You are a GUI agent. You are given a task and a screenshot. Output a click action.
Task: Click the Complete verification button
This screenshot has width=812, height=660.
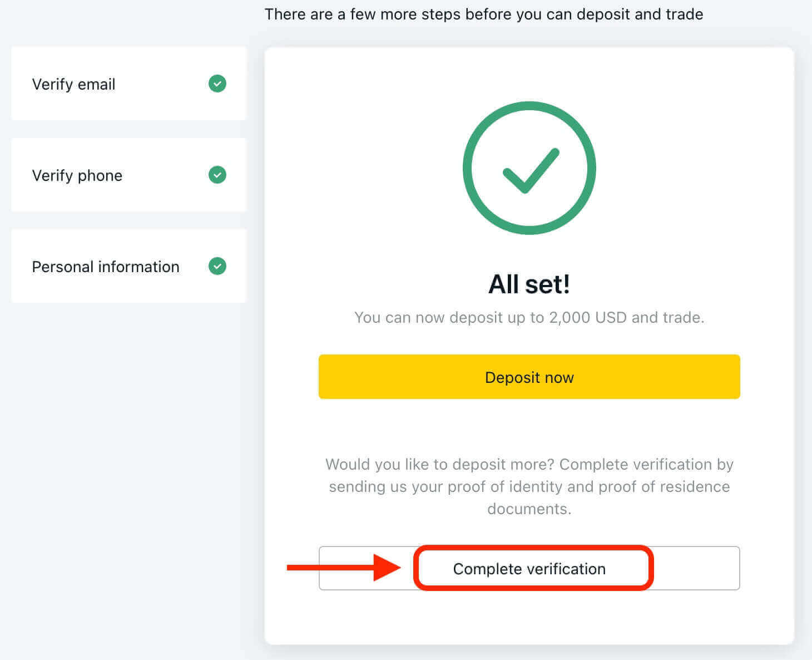tap(529, 569)
